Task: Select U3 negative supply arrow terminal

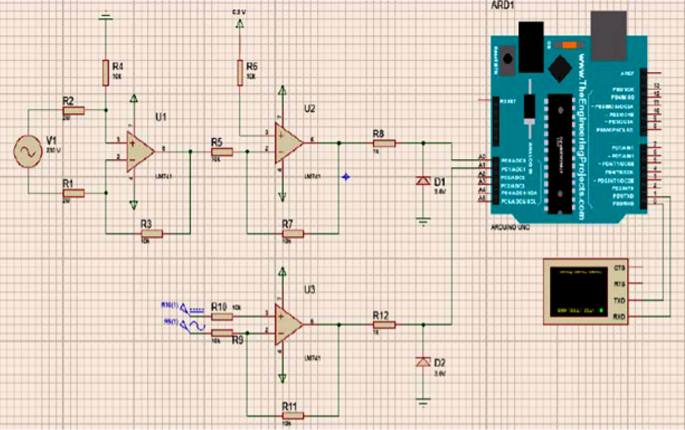Action: (x=282, y=378)
